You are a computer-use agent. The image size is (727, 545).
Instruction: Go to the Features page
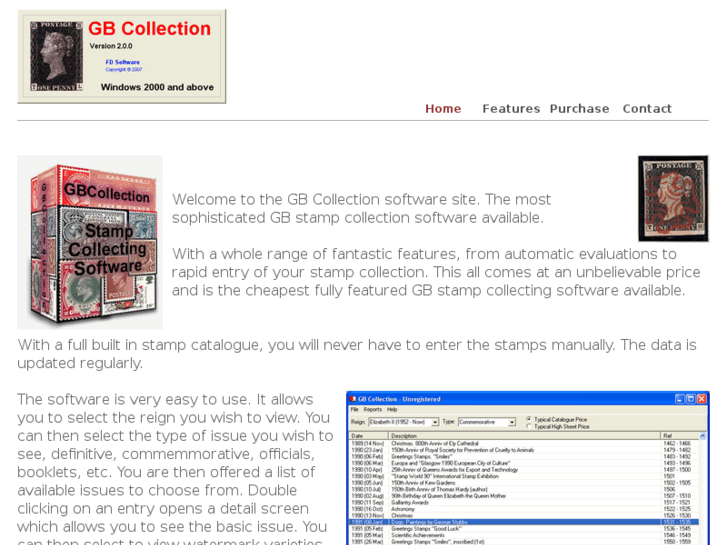(x=511, y=109)
